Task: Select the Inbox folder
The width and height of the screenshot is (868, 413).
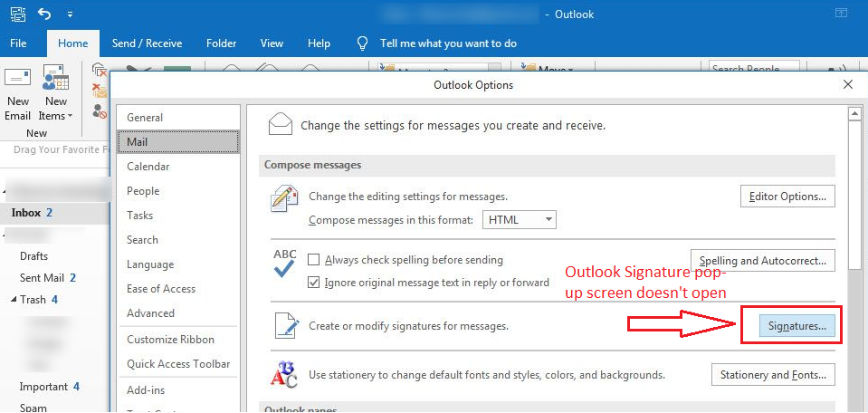Action: click(26, 213)
